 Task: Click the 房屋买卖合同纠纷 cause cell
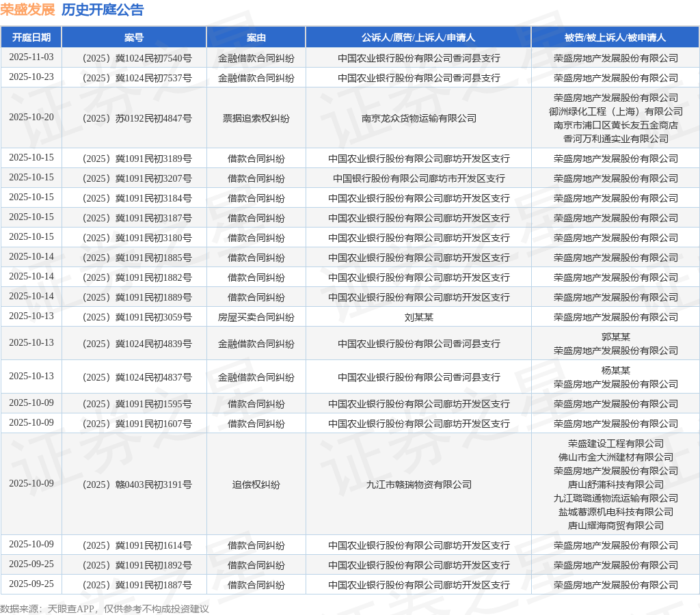[256, 317]
